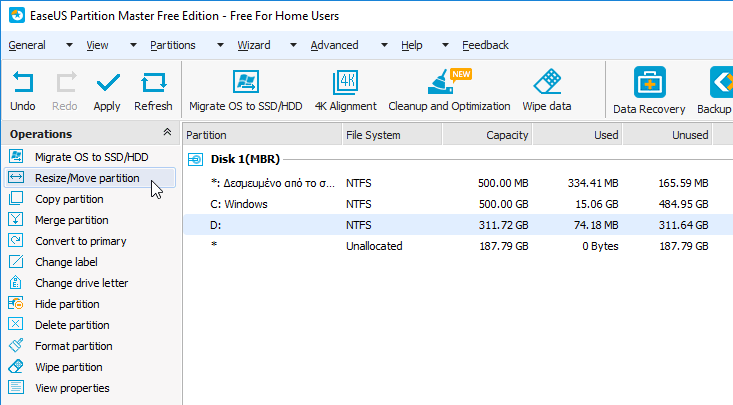Refresh the disk list via Refresh icon
The image size is (733, 405).
153,83
